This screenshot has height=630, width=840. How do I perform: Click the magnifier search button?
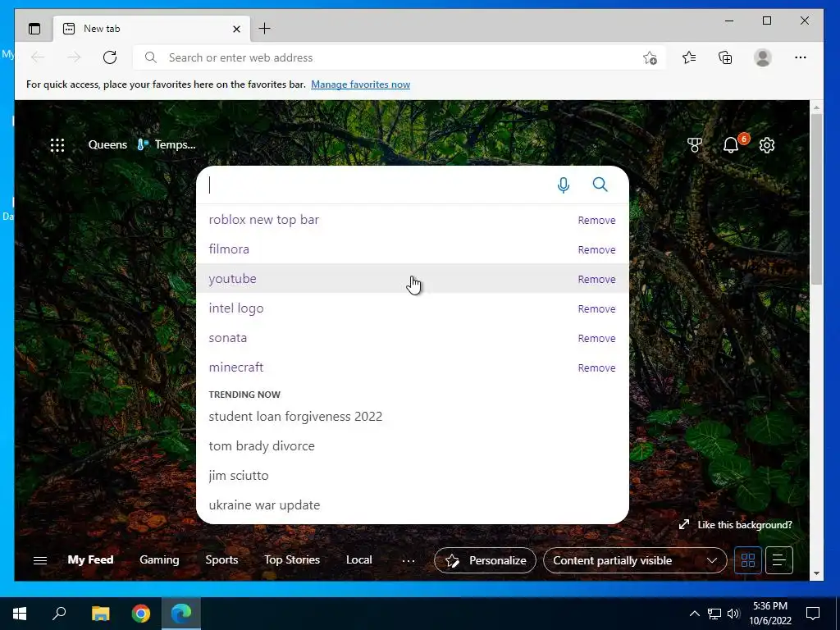tap(600, 185)
